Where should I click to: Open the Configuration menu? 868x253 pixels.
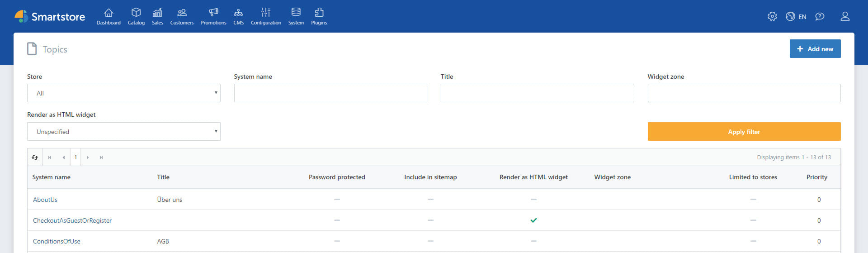266,16
